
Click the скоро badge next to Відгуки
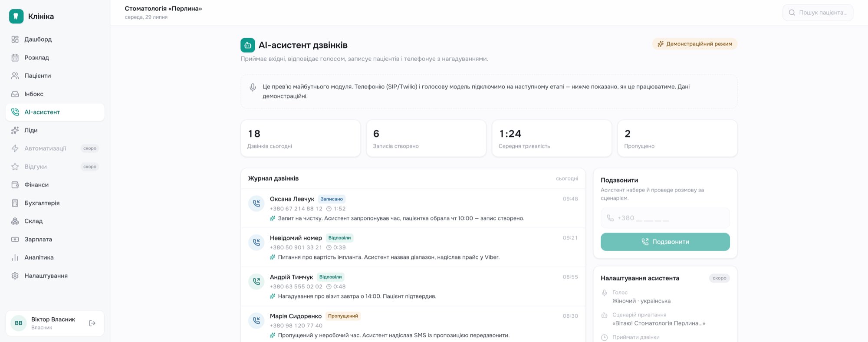click(90, 167)
